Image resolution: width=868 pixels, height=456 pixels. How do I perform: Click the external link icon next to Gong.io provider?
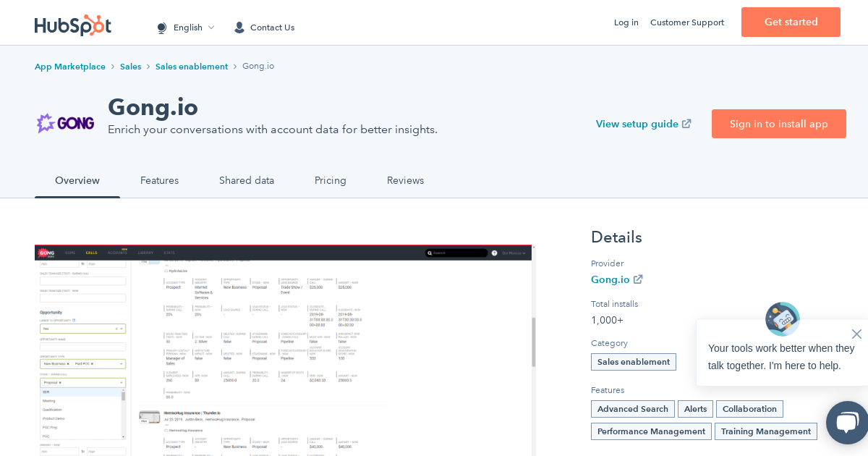(x=638, y=279)
